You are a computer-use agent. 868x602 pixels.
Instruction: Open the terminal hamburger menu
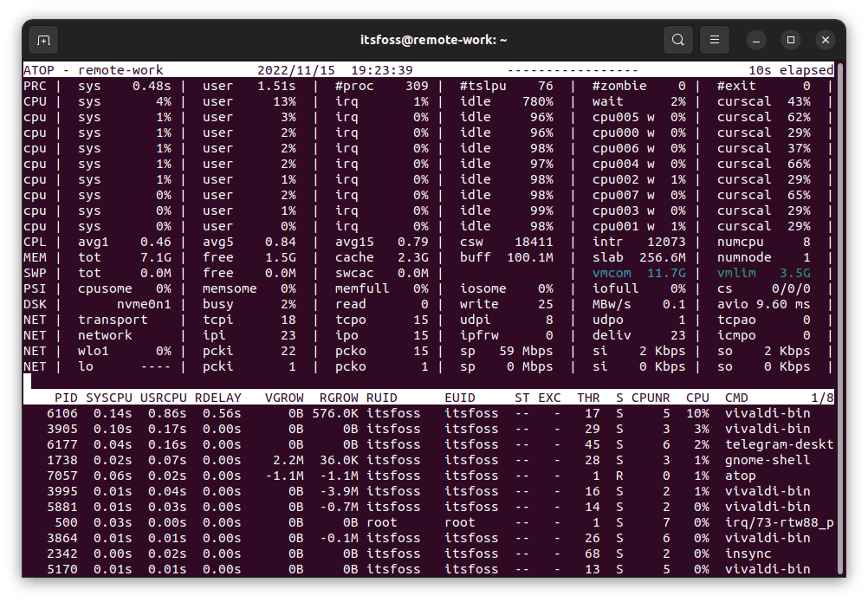click(714, 40)
